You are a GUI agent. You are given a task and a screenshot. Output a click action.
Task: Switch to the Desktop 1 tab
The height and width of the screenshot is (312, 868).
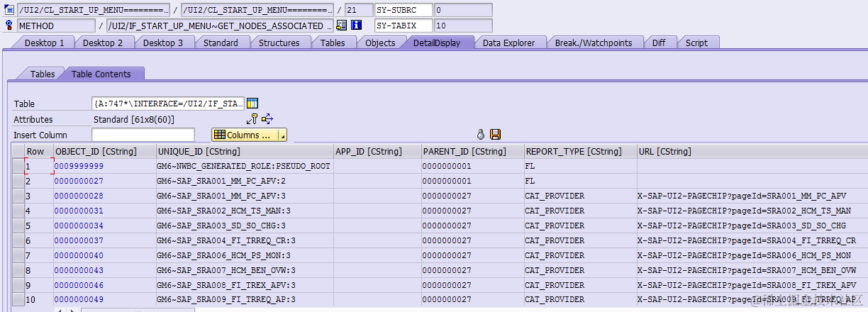(44, 43)
